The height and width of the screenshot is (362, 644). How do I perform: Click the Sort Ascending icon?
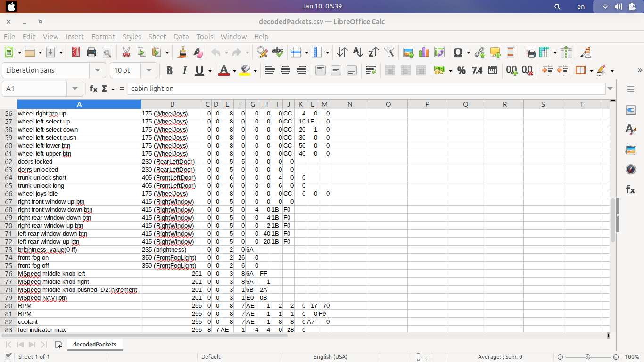358,52
